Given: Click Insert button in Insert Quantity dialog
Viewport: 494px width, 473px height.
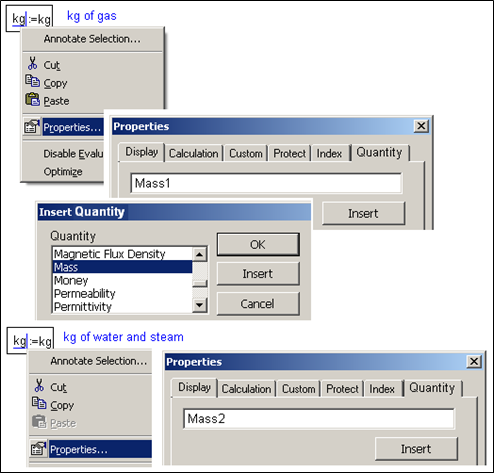Looking at the screenshot, I should [x=258, y=274].
